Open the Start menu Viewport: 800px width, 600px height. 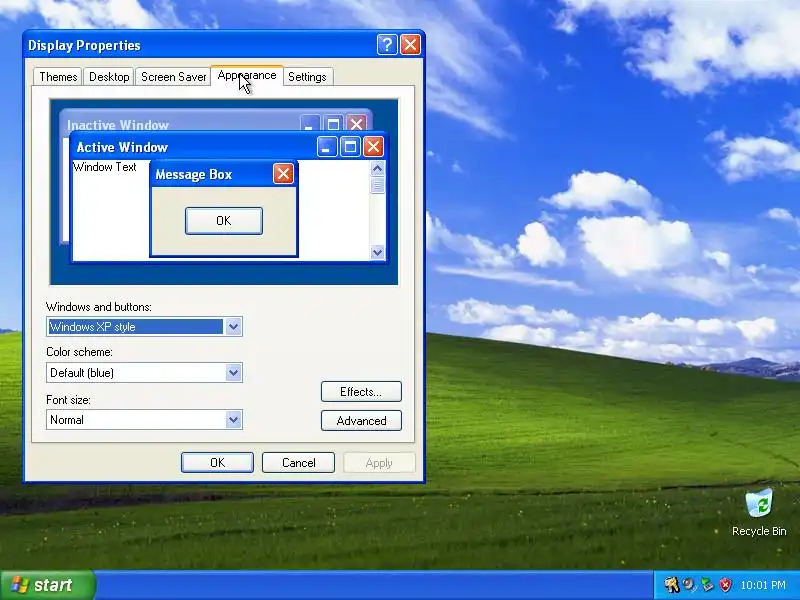[x=47, y=585]
